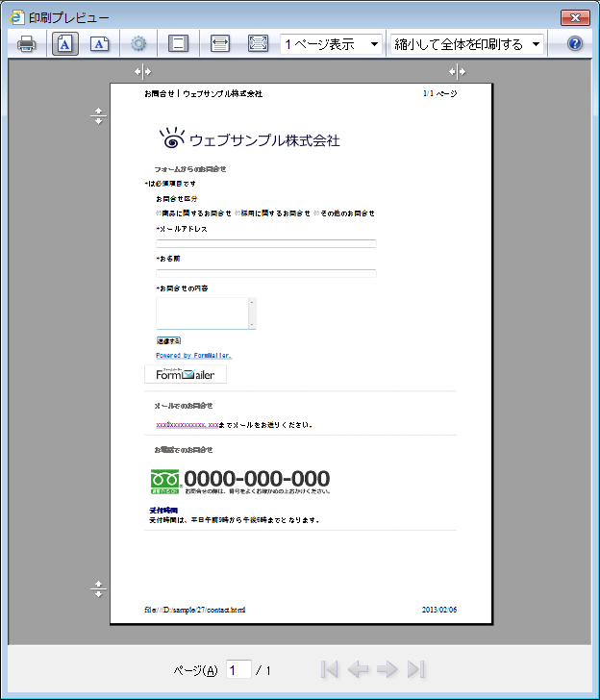600x700 pixels.
Task: Choose the view full page icon
Action: click(258, 44)
